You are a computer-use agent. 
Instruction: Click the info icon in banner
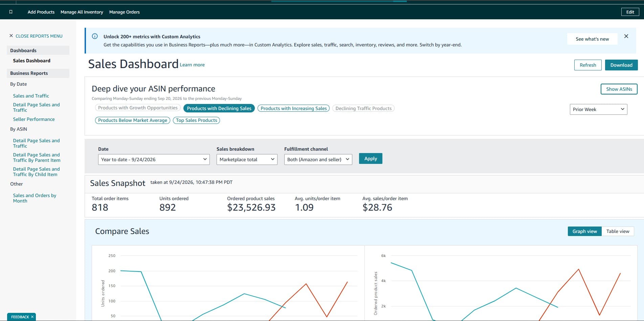(x=95, y=36)
